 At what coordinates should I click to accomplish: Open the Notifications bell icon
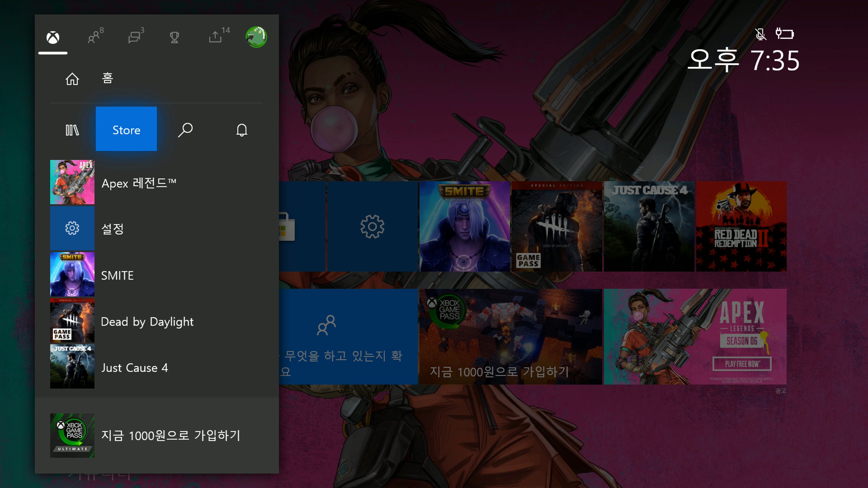[242, 130]
